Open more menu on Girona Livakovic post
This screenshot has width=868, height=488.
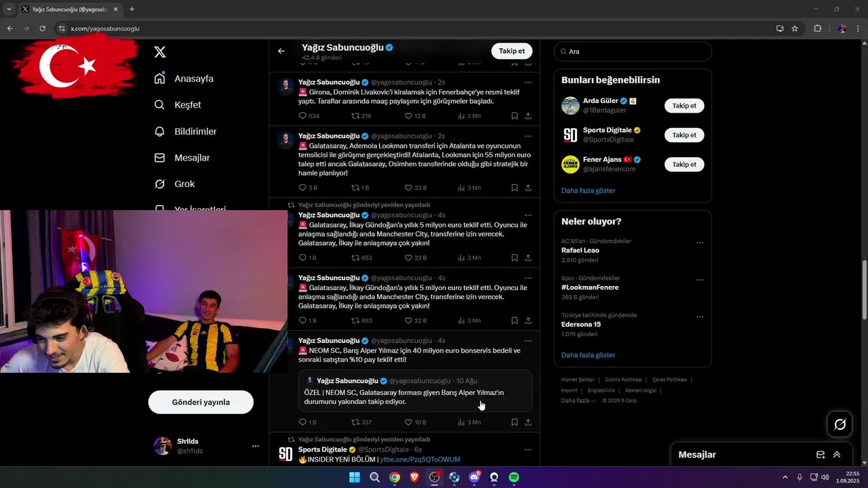coord(528,82)
